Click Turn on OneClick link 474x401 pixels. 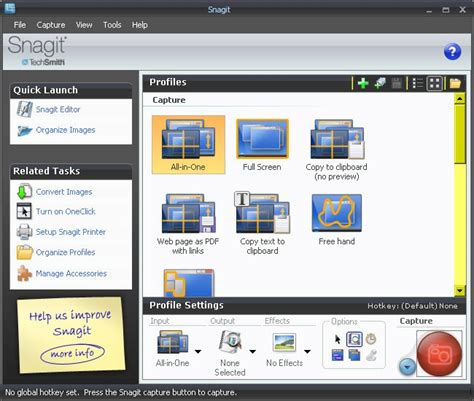point(66,211)
